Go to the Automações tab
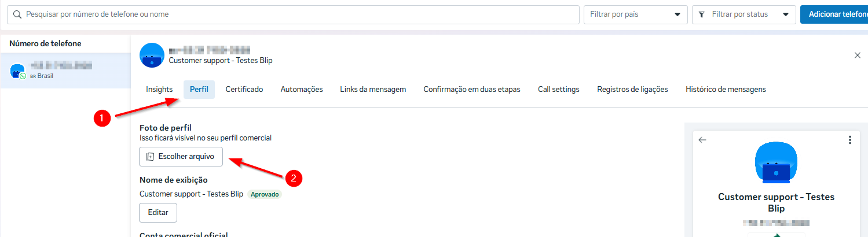The width and height of the screenshot is (868, 237). click(302, 90)
